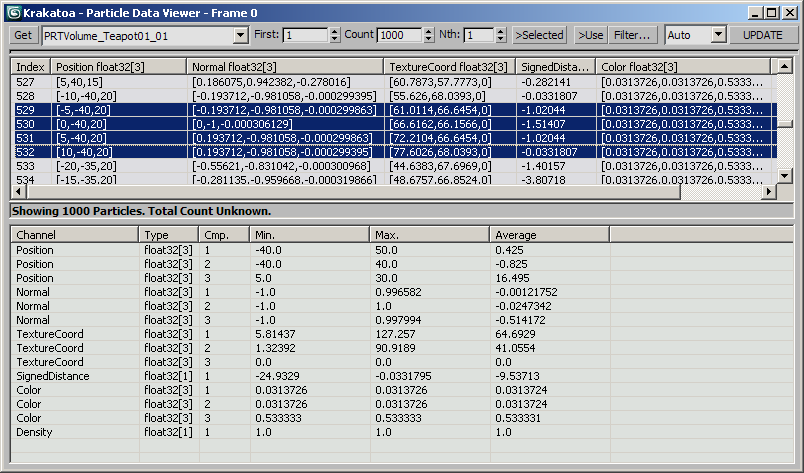Expand the Auto update mode dropdown
804x473 pixels.
tap(718, 35)
